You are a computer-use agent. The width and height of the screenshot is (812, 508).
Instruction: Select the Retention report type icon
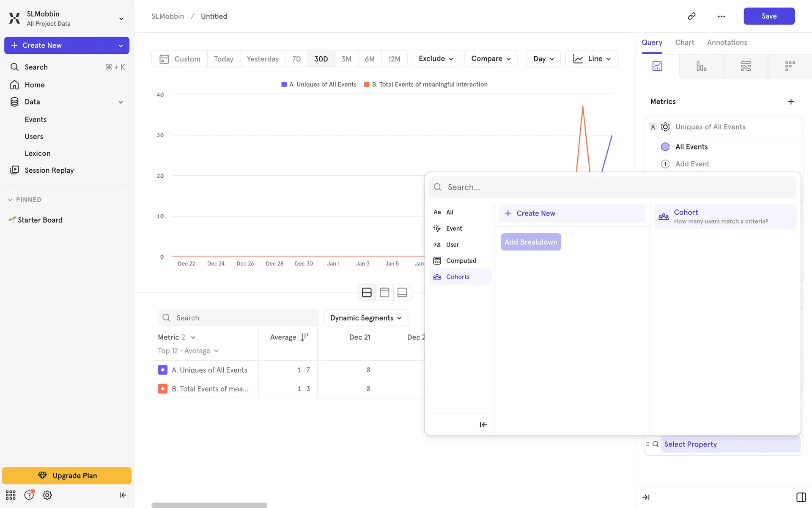(790, 66)
